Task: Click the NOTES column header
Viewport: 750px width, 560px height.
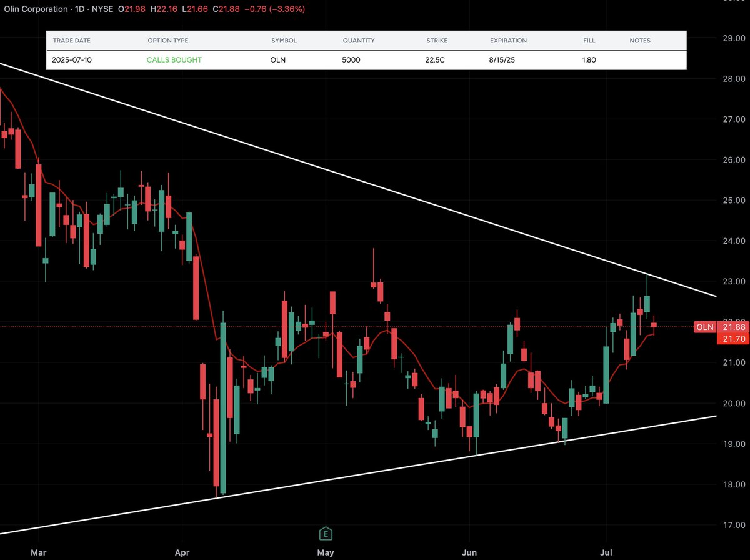Action: (x=640, y=41)
